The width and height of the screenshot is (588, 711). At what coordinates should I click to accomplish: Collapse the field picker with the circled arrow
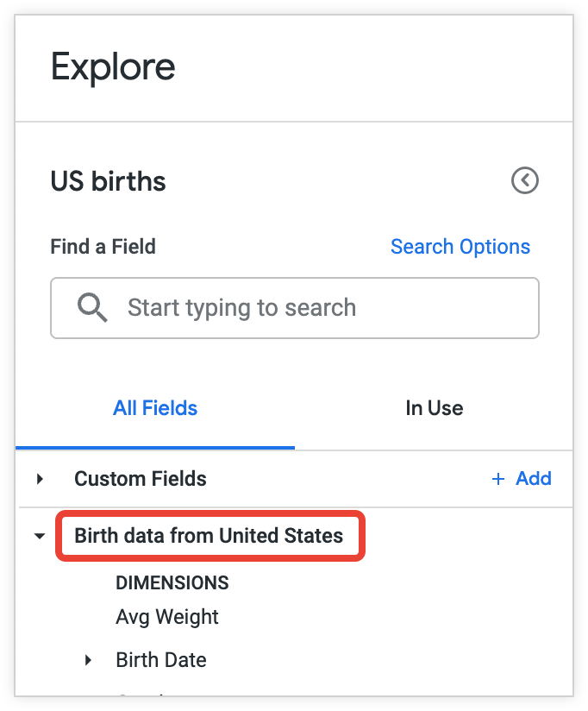point(524,180)
